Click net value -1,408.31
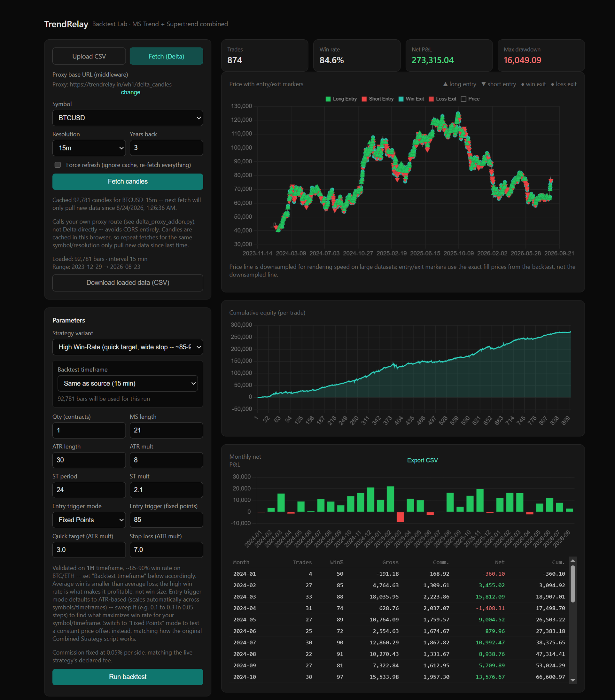 (x=490, y=608)
